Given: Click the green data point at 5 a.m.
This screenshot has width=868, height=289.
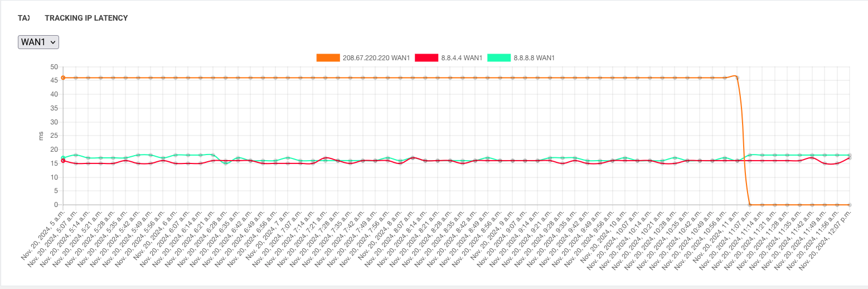Looking at the screenshot, I should (x=63, y=157).
